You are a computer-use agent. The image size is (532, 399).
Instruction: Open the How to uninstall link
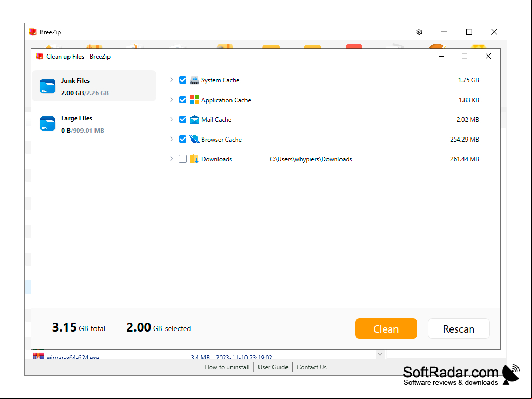coord(227,367)
